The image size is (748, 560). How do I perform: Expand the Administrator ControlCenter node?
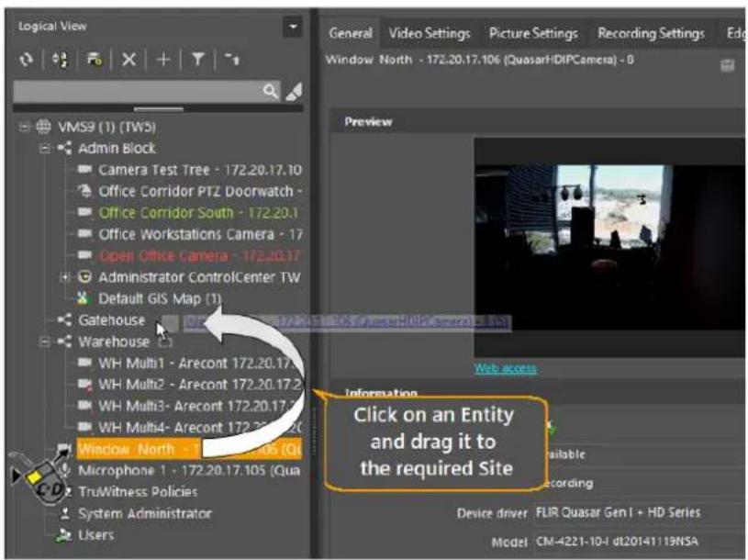pos(64,277)
